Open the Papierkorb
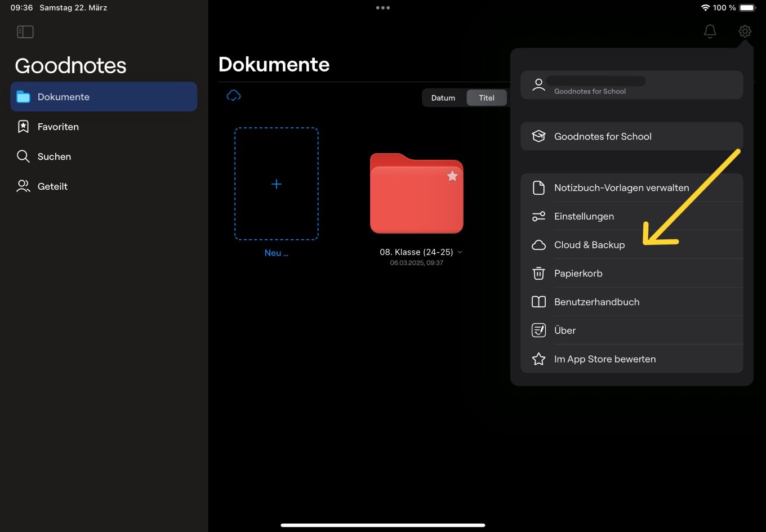 pyautogui.click(x=632, y=274)
